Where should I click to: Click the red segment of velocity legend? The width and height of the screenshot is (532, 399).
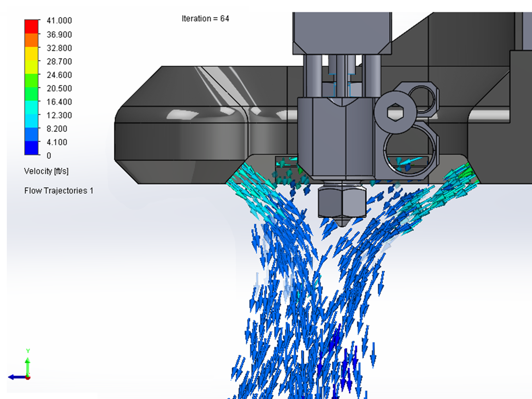pyautogui.click(x=31, y=26)
